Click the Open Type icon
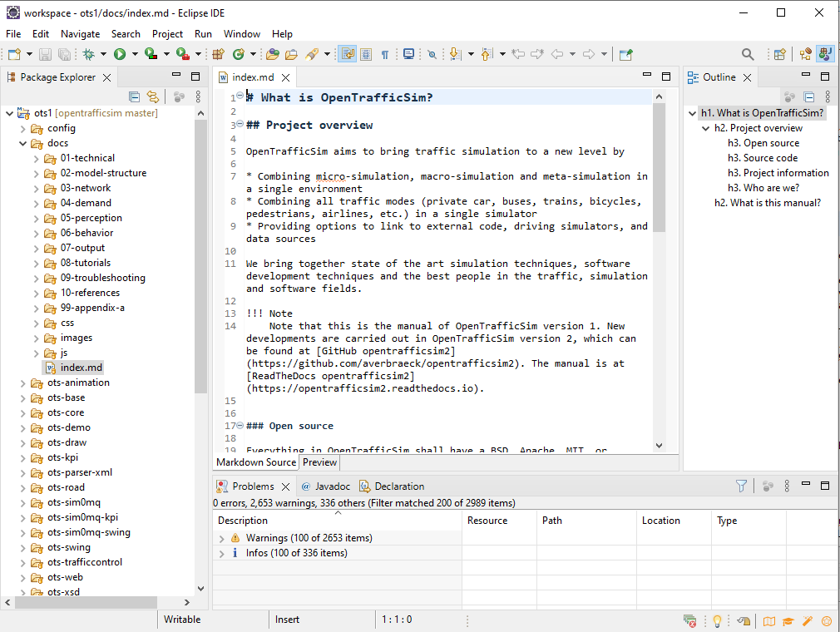The image size is (840, 632). [273, 54]
